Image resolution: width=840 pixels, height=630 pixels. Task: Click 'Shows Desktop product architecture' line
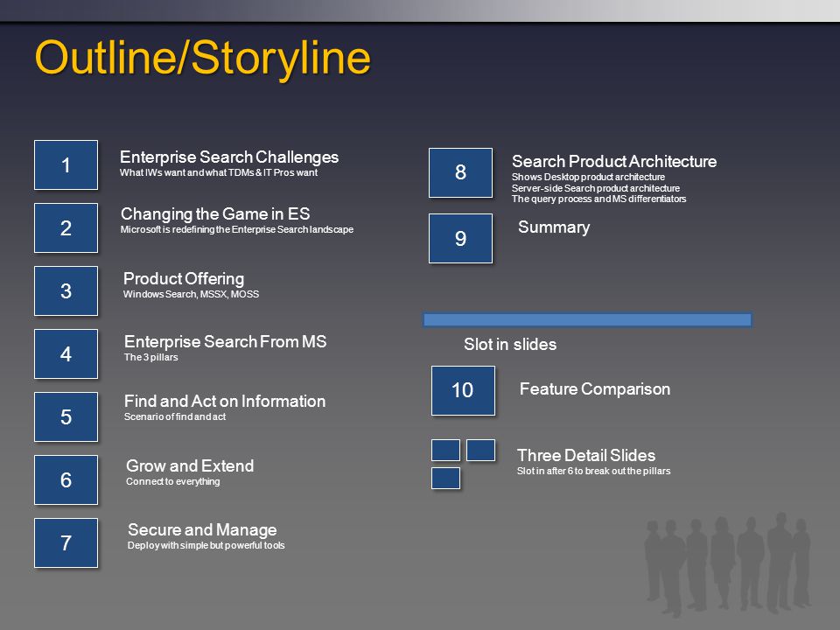point(588,177)
